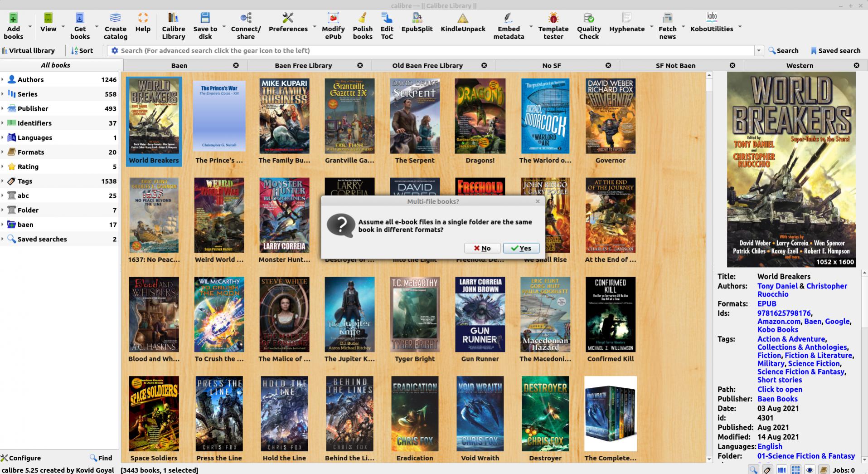Open the View dropdown arrow
This screenshot has height=474, width=868.
pyautogui.click(x=63, y=26)
